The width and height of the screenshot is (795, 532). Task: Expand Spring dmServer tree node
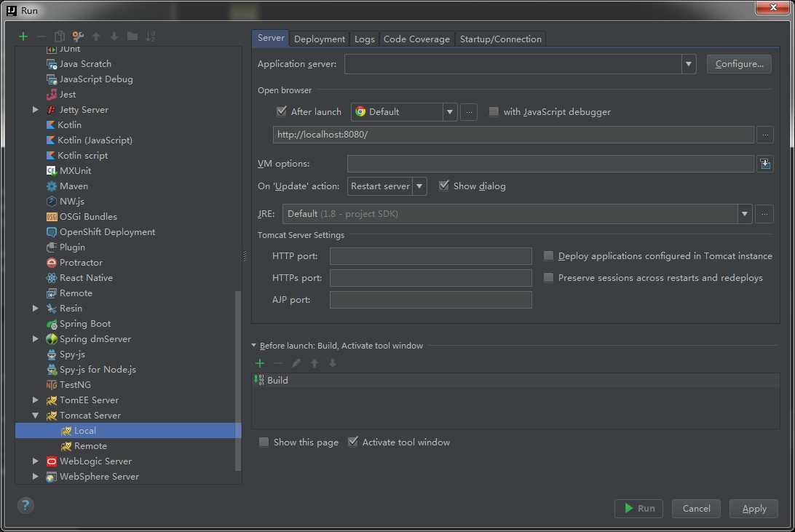point(35,338)
